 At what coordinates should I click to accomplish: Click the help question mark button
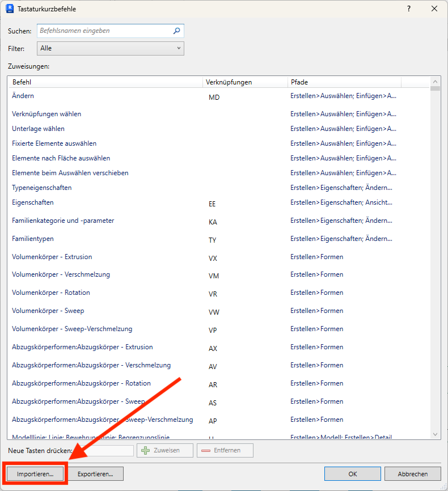(x=408, y=9)
